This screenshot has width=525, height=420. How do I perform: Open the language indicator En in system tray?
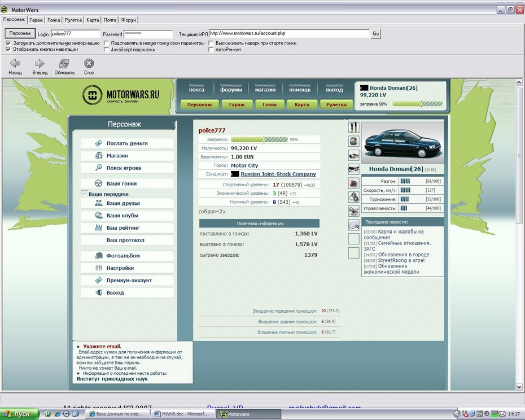click(x=479, y=414)
